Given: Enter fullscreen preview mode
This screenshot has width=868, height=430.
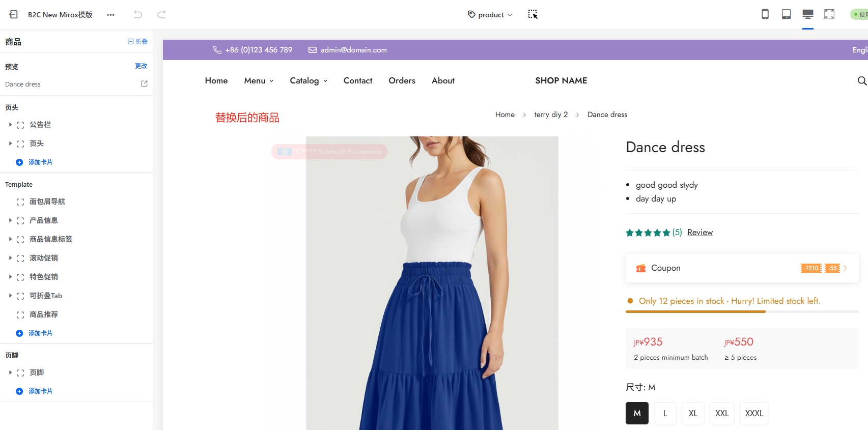Looking at the screenshot, I should (829, 14).
